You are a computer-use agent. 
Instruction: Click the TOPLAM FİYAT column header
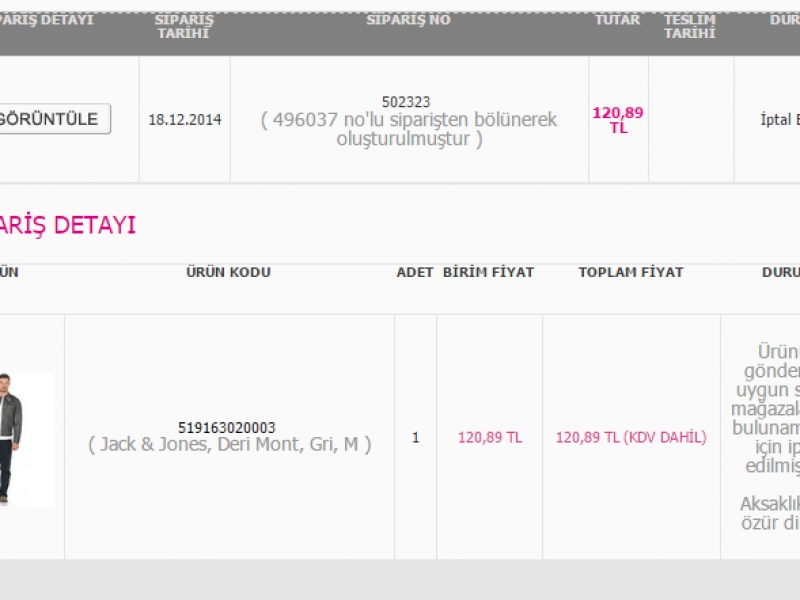click(631, 272)
